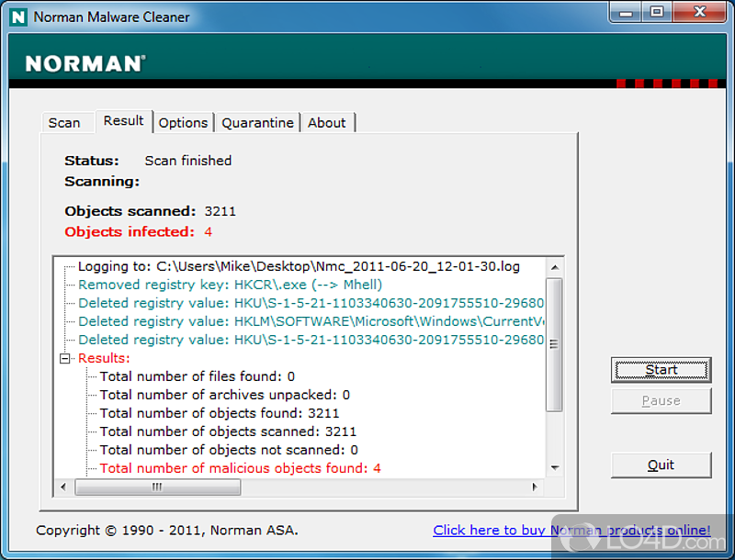Screen dimensions: 735x560
Task: Click the 'Status:' label
Action: [x=91, y=161]
